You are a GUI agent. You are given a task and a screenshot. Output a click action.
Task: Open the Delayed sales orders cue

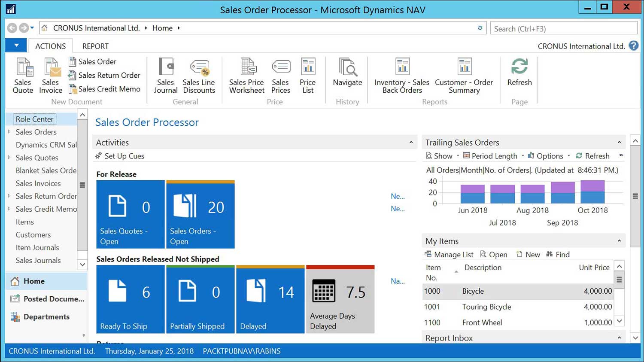coord(270,298)
